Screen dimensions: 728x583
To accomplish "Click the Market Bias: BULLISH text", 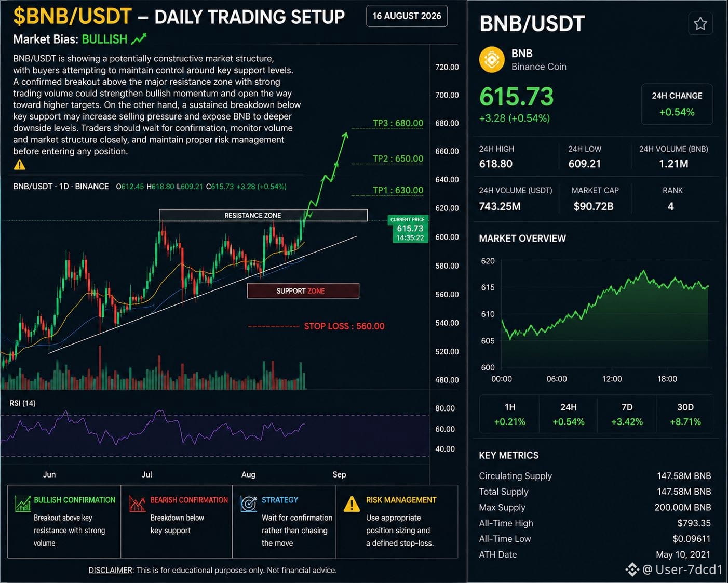I will 70,39.
